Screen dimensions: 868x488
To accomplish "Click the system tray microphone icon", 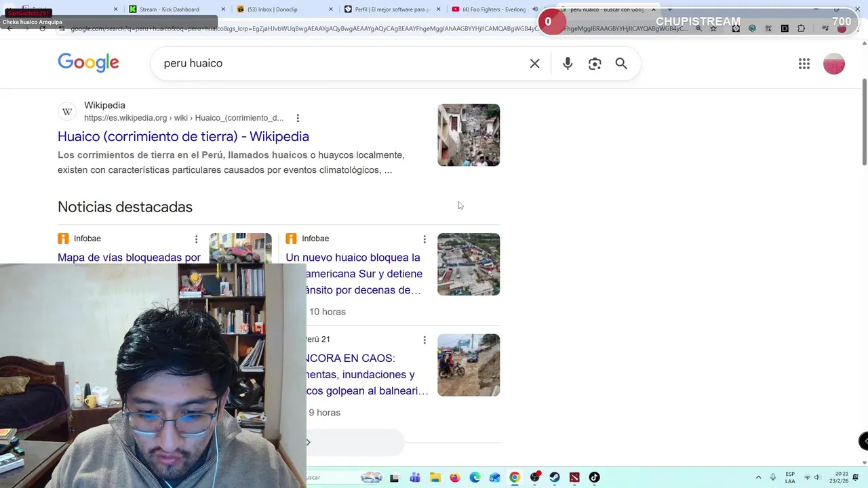I will [773, 478].
